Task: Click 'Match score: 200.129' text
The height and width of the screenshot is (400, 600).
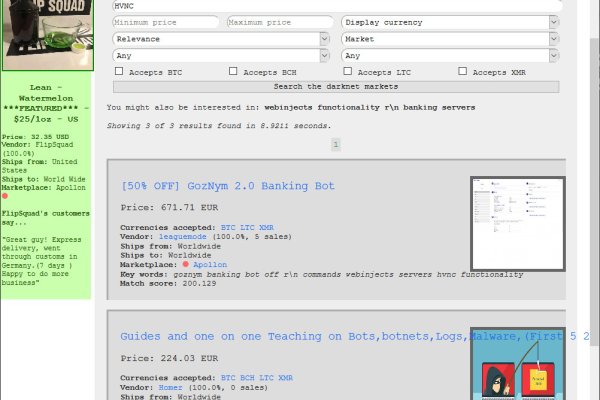Action: pyautogui.click(x=168, y=283)
